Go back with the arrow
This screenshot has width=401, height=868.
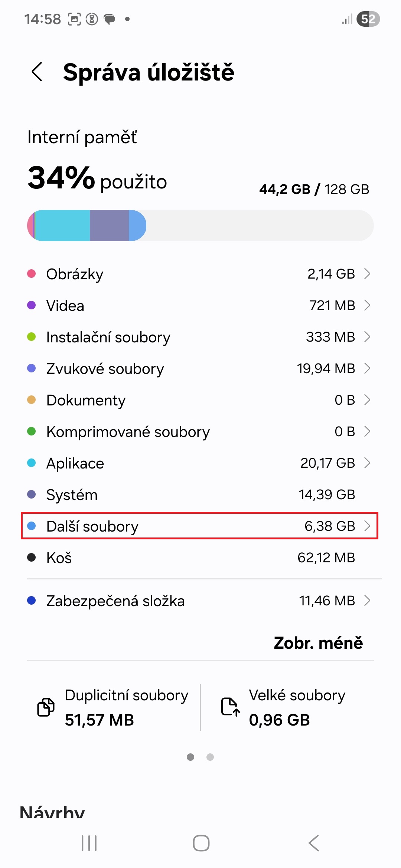[37, 72]
